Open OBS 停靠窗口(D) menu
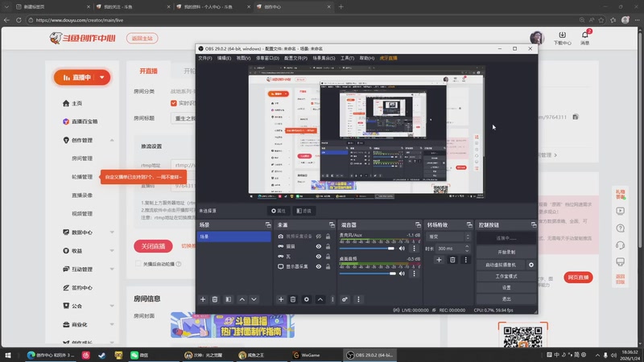The height and width of the screenshot is (362, 644). tap(267, 58)
